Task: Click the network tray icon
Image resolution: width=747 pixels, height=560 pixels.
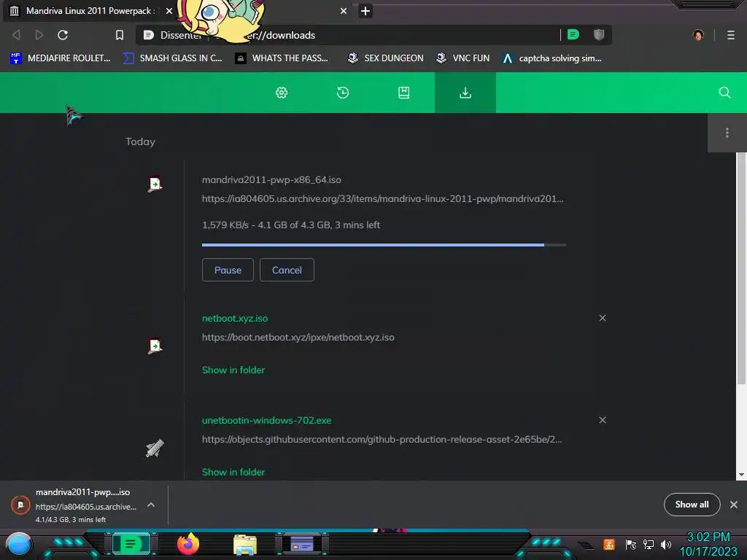Action: (649, 544)
